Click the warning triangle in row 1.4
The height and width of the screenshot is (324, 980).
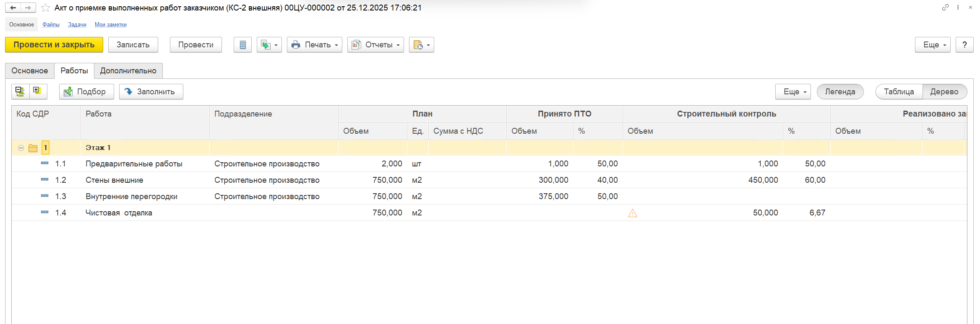tap(632, 213)
